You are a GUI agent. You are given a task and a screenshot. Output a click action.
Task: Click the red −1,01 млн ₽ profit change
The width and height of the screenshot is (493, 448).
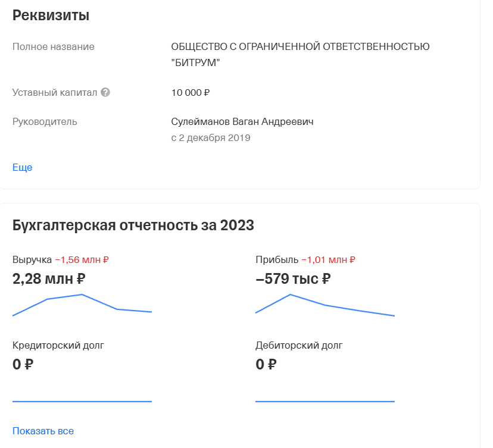pyautogui.click(x=328, y=259)
